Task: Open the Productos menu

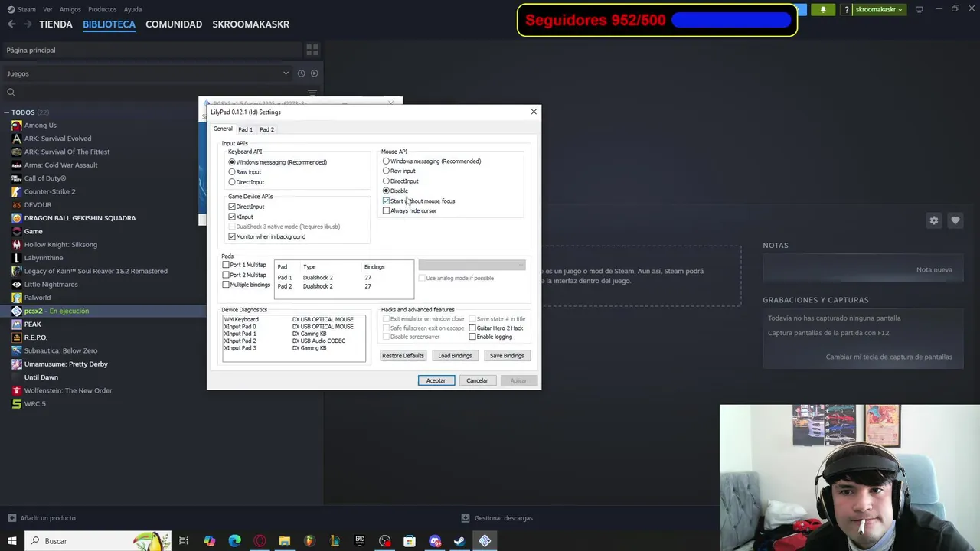Action: 102,9
